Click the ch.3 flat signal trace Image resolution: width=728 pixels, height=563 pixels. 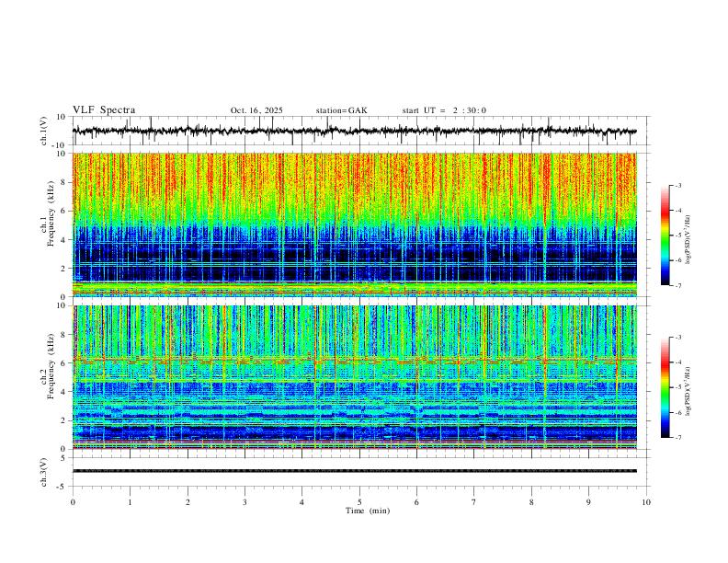[x=355, y=471]
